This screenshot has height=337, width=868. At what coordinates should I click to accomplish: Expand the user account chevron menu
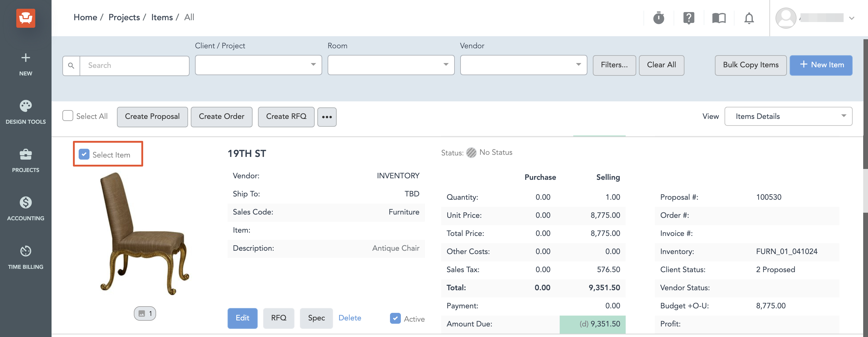pos(851,18)
